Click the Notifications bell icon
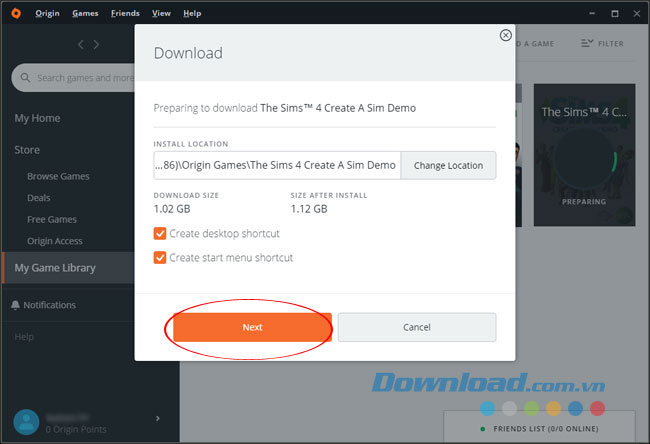650x444 pixels. click(x=15, y=305)
